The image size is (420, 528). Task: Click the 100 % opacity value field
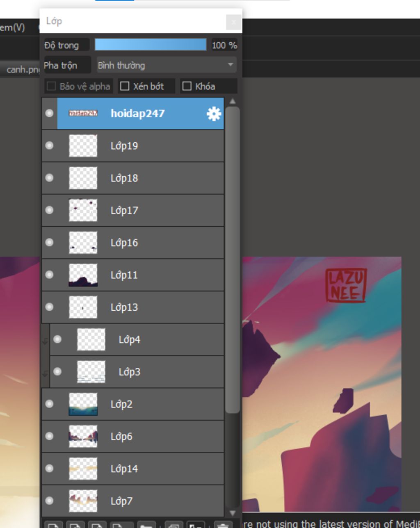(x=224, y=45)
